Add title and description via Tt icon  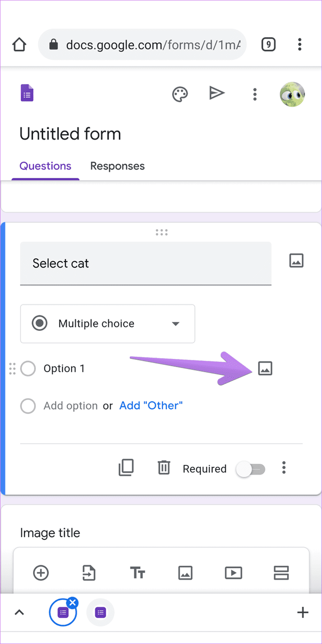(x=138, y=573)
